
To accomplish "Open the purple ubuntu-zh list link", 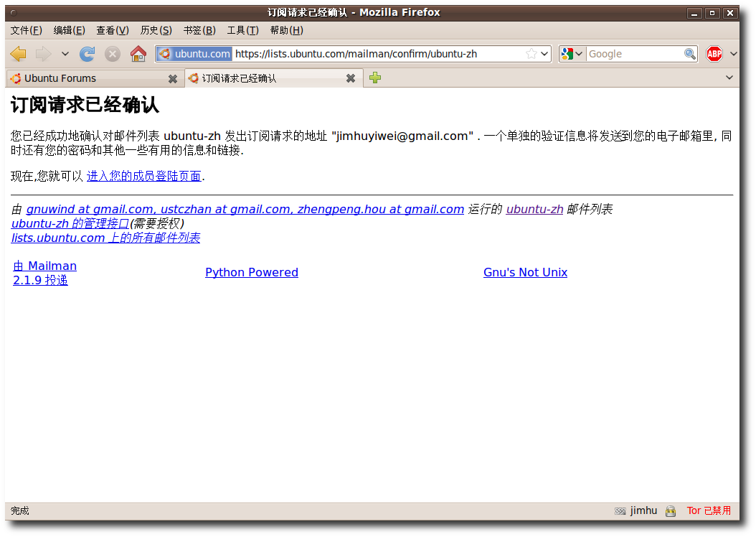I will click(x=534, y=210).
